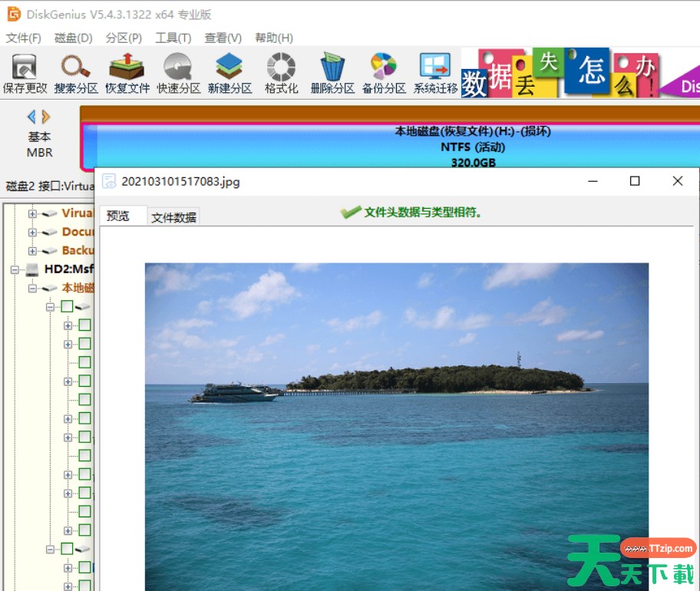Switch to the 文件数据 tab

point(173,217)
